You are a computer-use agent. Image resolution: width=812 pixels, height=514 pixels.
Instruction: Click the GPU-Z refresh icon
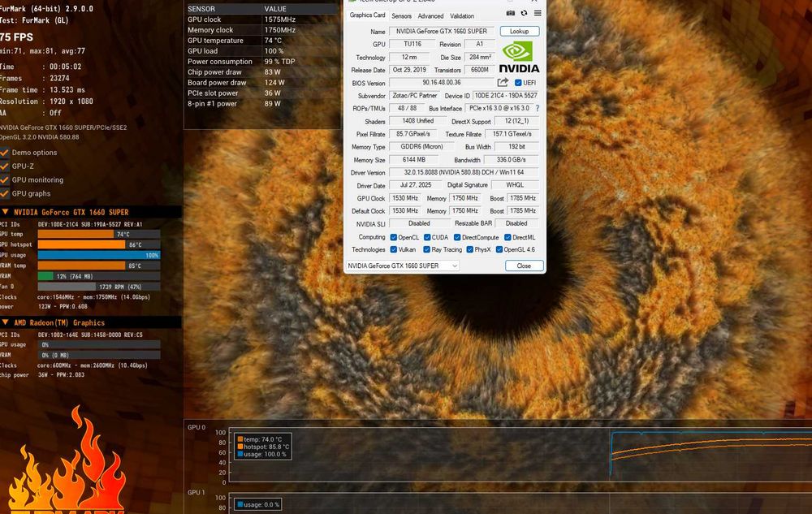tap(524, 13)
